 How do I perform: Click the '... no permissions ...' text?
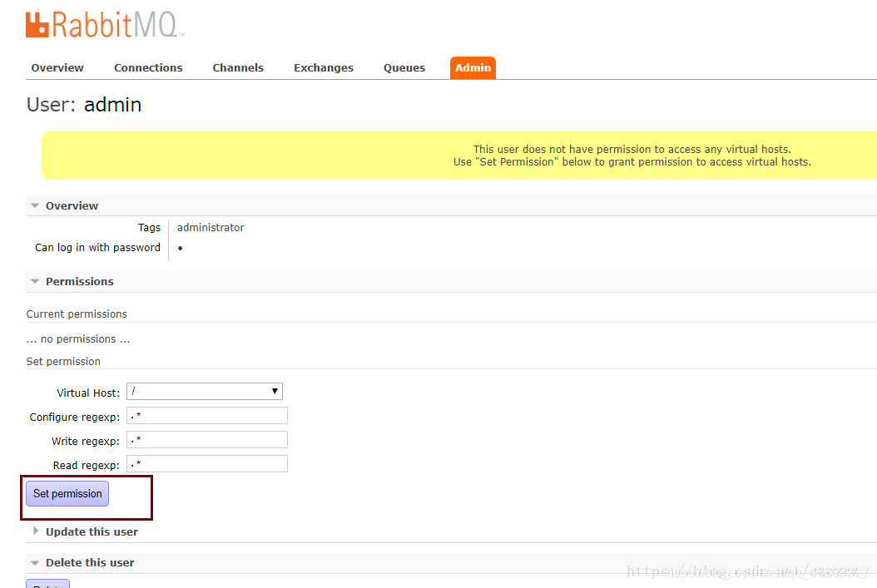click(78, 338)
